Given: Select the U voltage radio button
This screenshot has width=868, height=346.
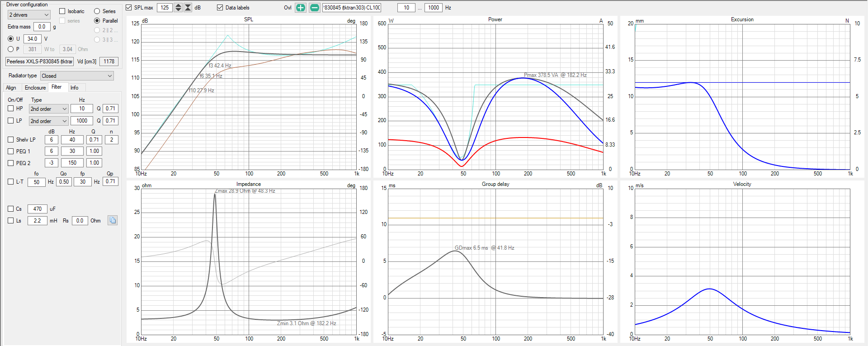Looking at the screenshot, I should point(11,39).
